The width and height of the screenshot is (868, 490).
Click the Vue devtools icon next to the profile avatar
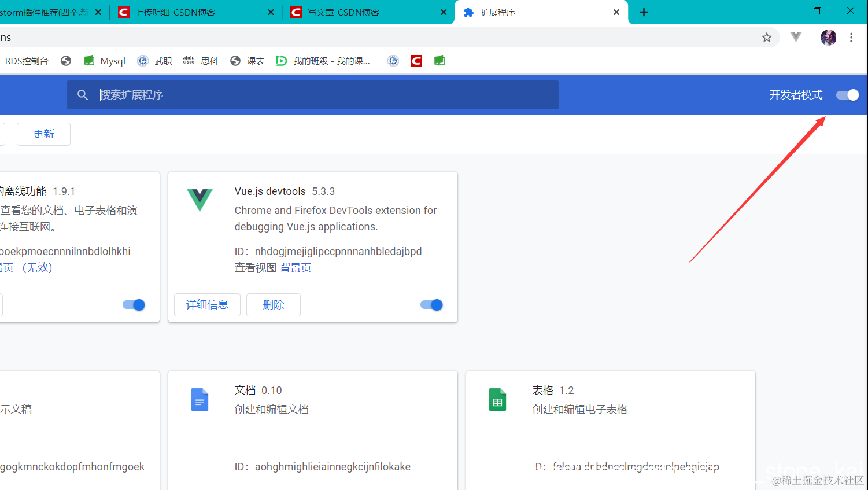coord(796,37)
